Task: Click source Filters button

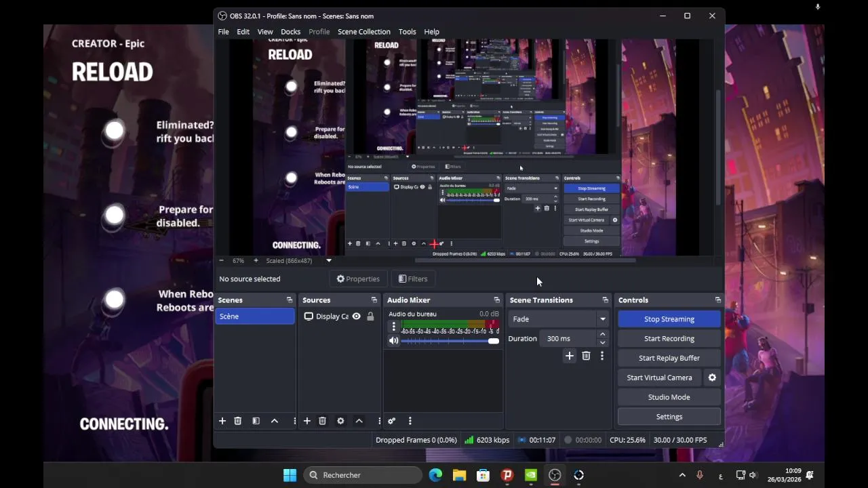Action: (413, 279)
